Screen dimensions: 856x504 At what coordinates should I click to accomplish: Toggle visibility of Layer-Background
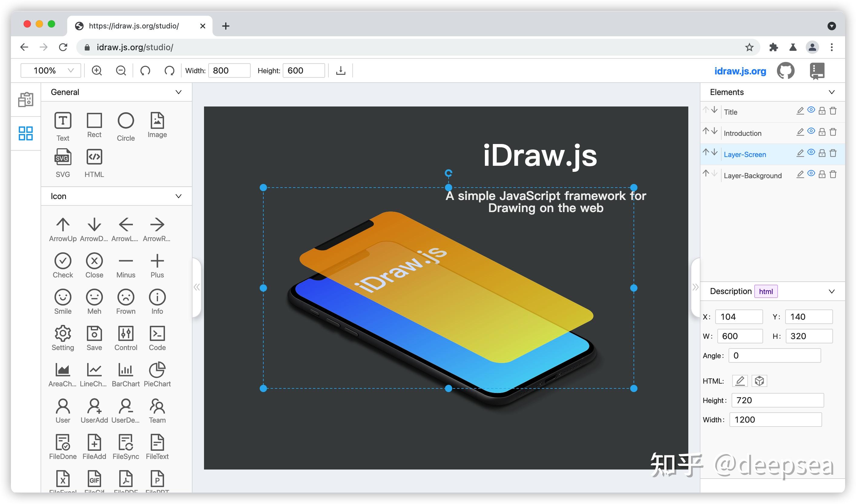811,174
